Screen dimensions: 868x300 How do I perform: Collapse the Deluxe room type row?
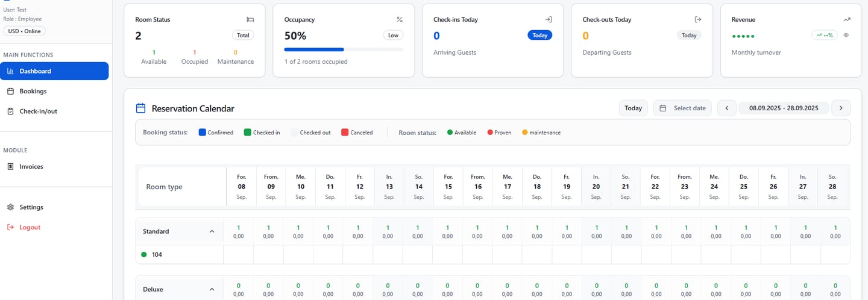coord(212,289)
